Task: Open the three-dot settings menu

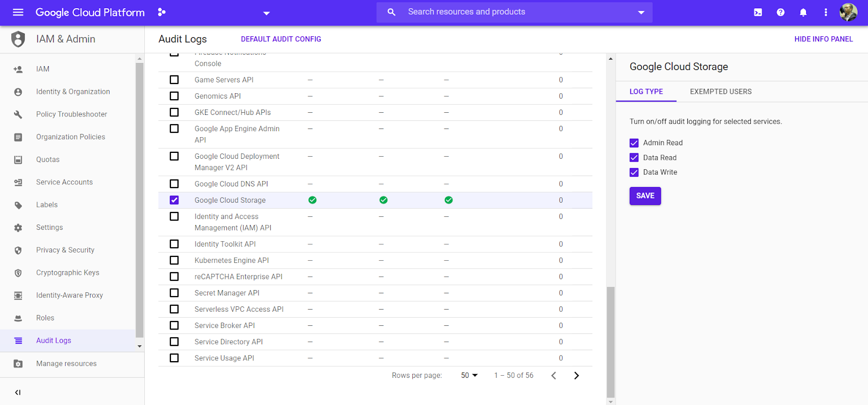Action: 826,12
